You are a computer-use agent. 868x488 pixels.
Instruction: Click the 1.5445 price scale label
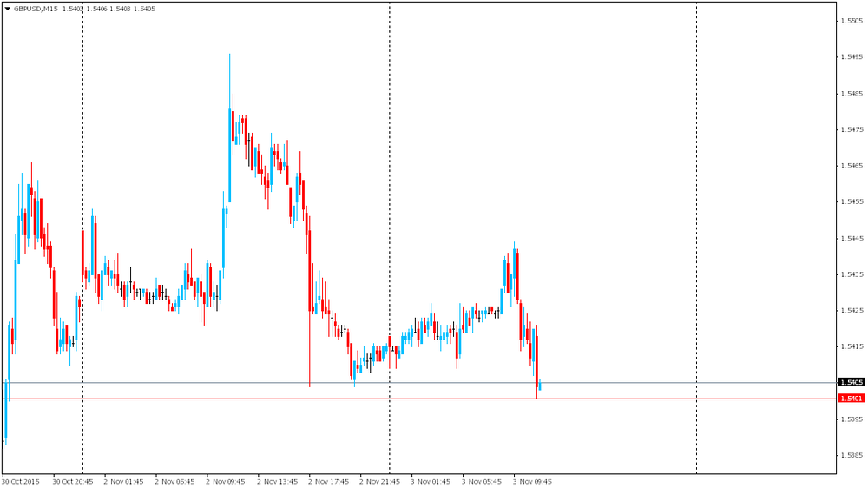851,238
